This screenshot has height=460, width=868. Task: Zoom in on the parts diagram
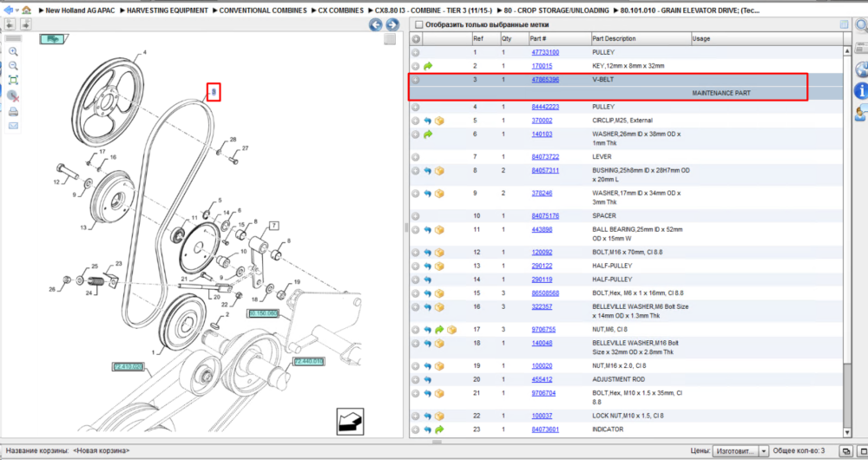[13, 51]
